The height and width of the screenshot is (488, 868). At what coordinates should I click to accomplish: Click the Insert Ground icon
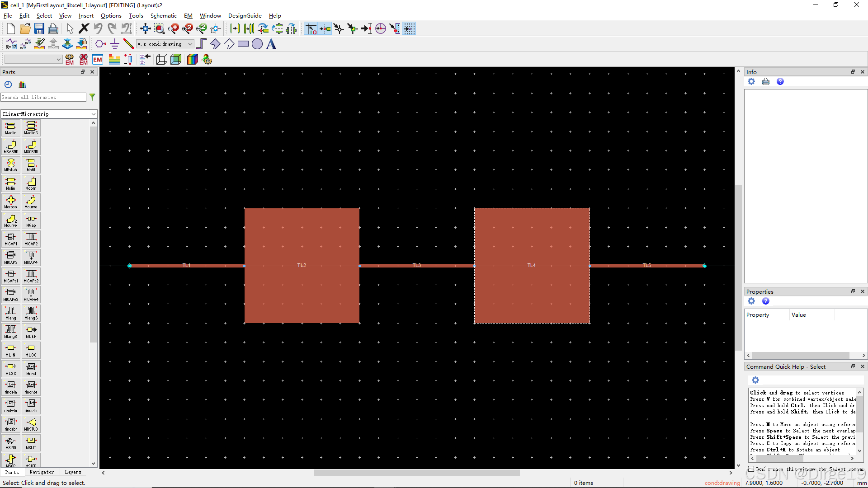[x=115, y=44]
